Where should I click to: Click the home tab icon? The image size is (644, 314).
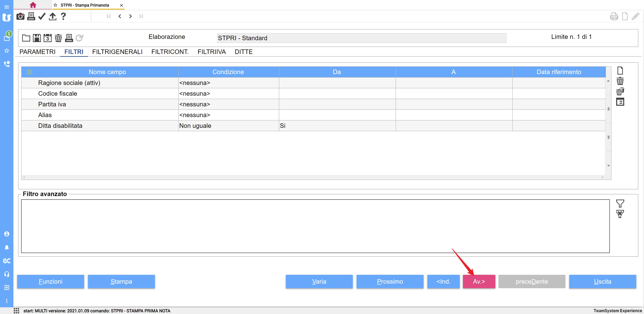click(33, 5)
